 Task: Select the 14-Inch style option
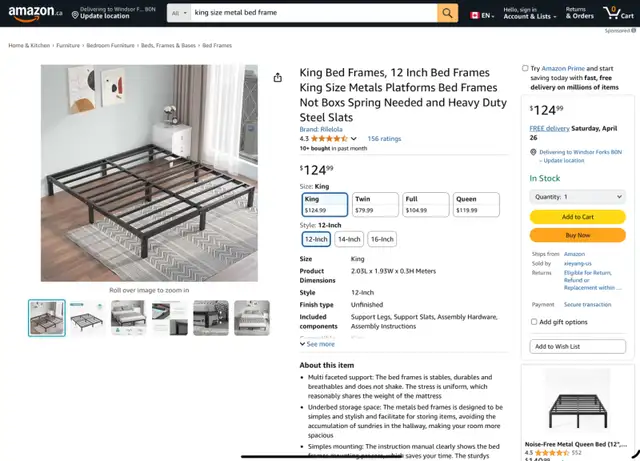pos(349,239)
